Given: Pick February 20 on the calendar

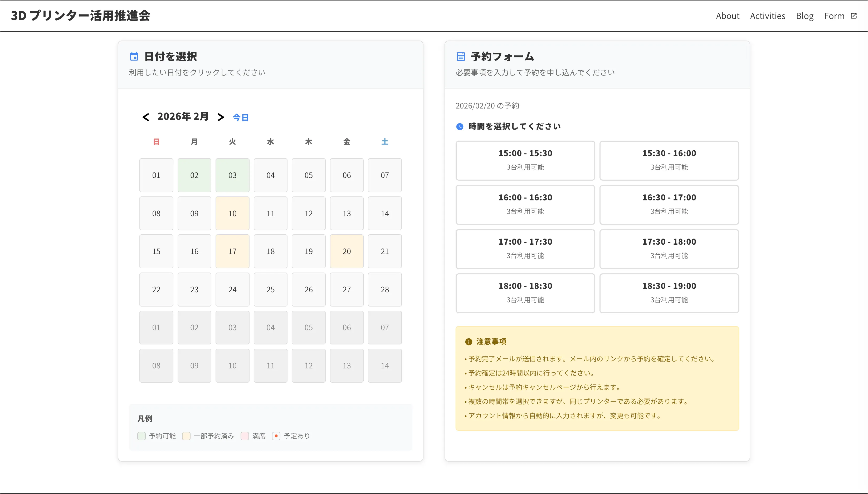Looking at the screenshot, I should 347,251.
